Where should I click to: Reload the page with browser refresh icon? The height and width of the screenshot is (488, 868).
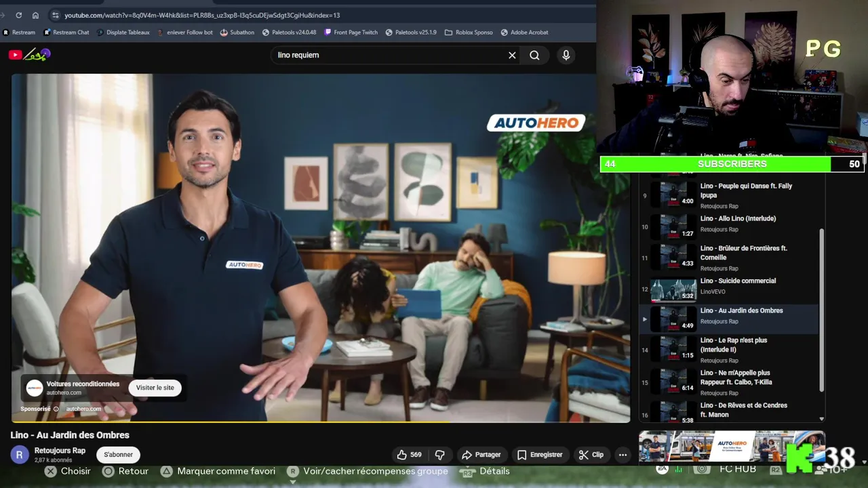coord(18,15)
